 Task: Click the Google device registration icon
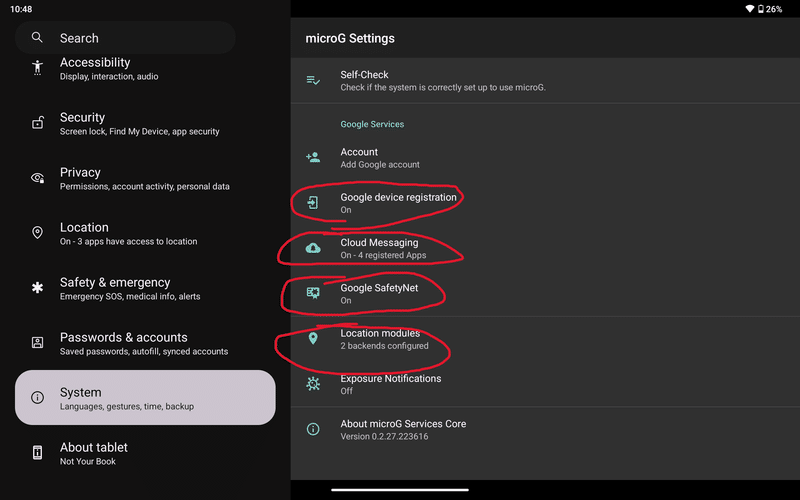[x=313, y=203]
